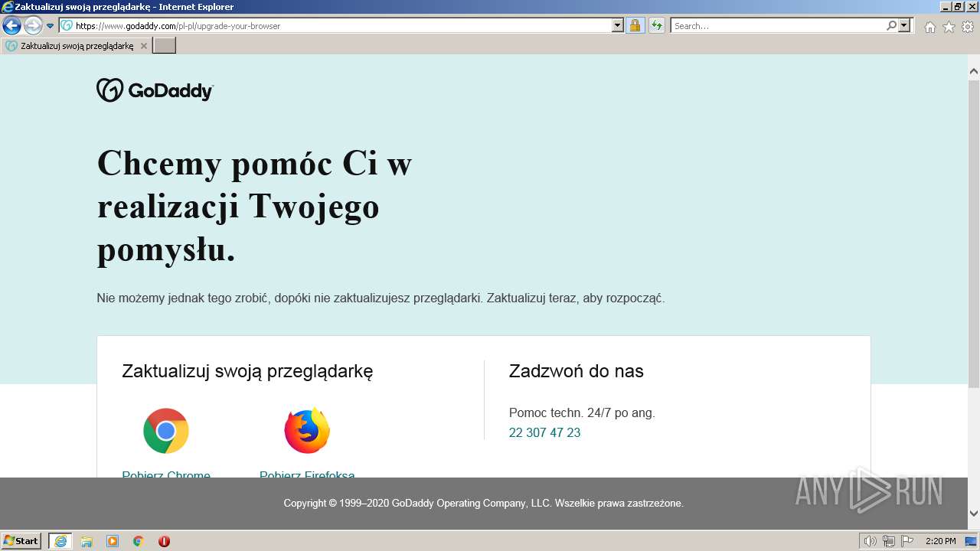Click the copyright footer text
The height and width of the screenshot is (551, 980).
pos(484,503)
